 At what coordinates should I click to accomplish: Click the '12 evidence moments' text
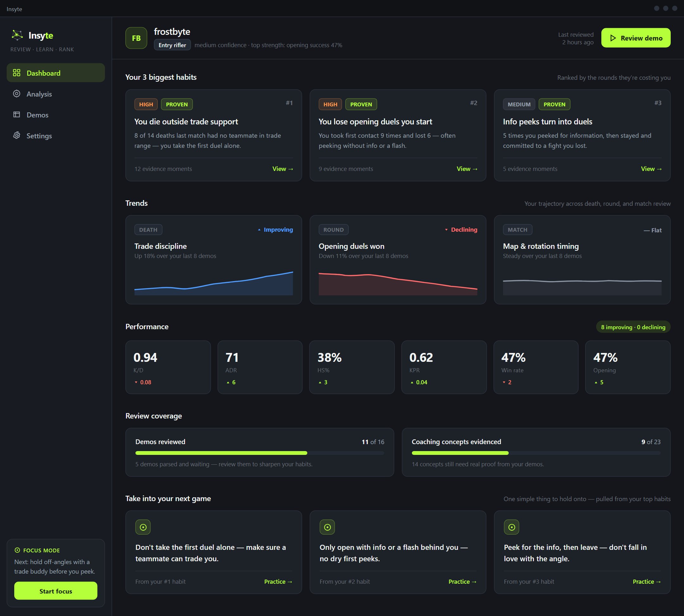click(163, 169)
